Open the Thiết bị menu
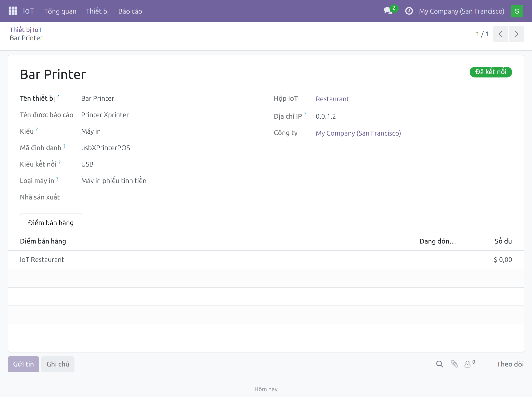Viewport: 532px width, 397px height. (97, 11)
